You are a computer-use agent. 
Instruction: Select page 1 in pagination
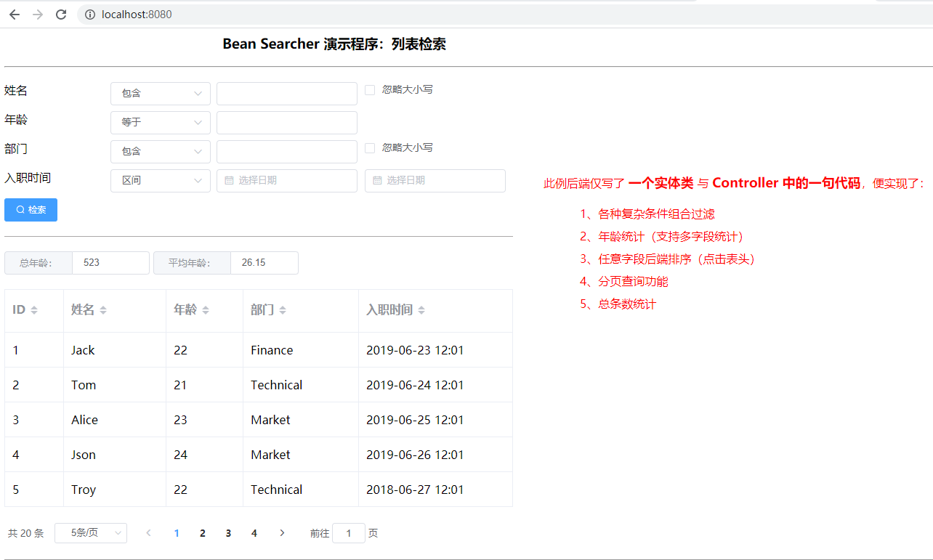(177, 533)
